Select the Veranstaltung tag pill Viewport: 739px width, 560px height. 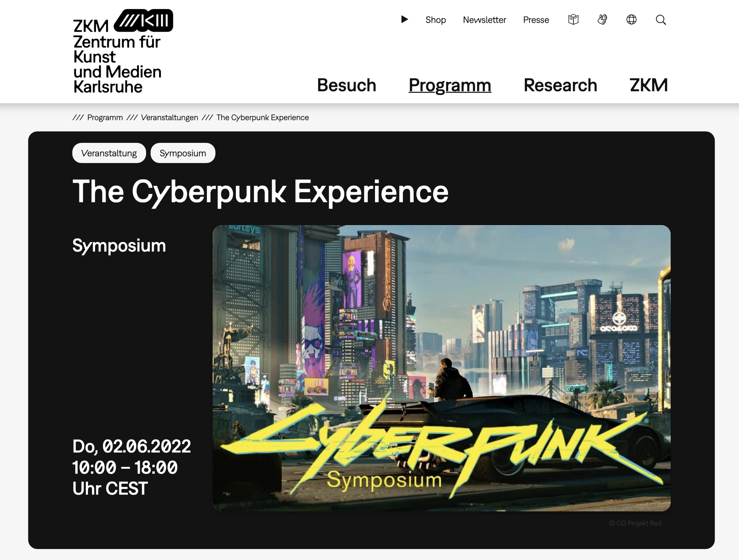[x=109, y=153]
